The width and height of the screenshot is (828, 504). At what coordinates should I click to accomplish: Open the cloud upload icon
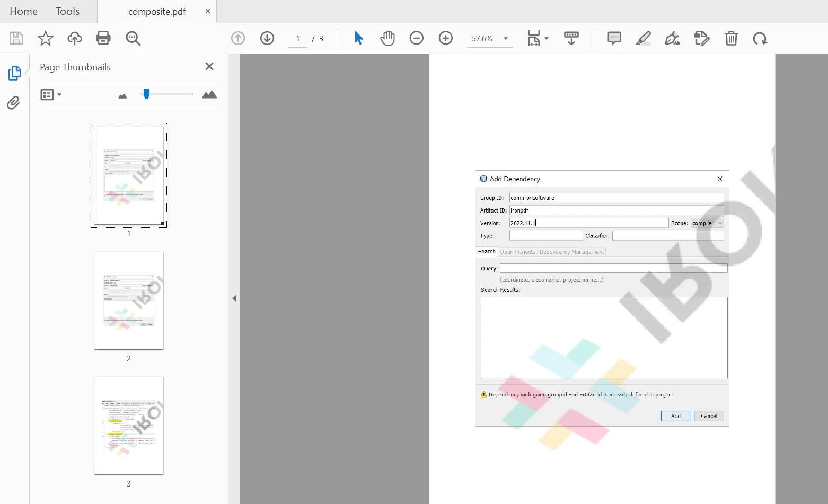75,38
